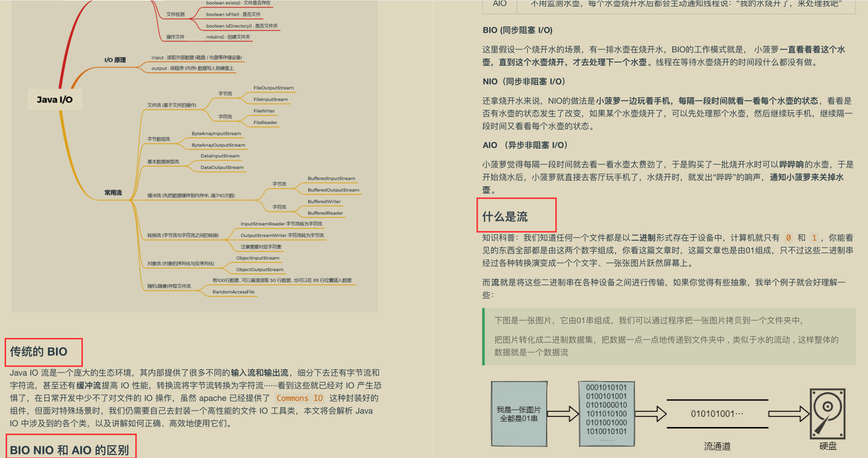Click the 'AIO' table cell
The height and width of the screenshot is (458, 868).
(x=499, y=4)
